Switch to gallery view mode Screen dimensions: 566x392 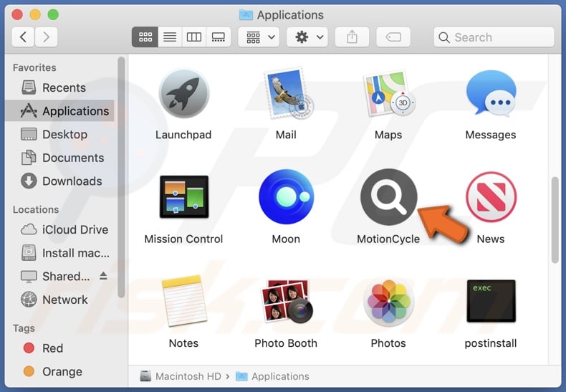pos(219,37)
